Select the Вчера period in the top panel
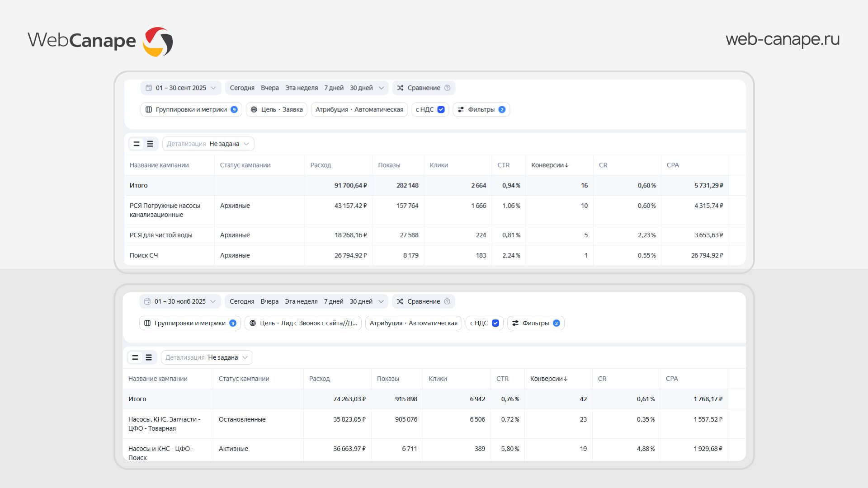 click(269, 88)
